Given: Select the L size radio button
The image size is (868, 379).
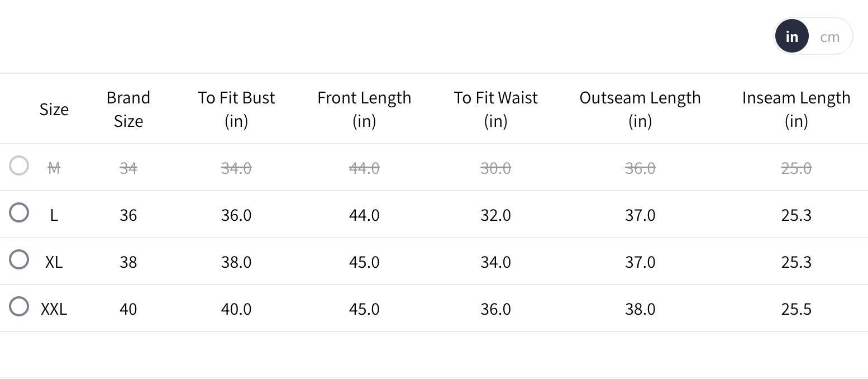Looking at the screenshot, I should tap(19, 212).
